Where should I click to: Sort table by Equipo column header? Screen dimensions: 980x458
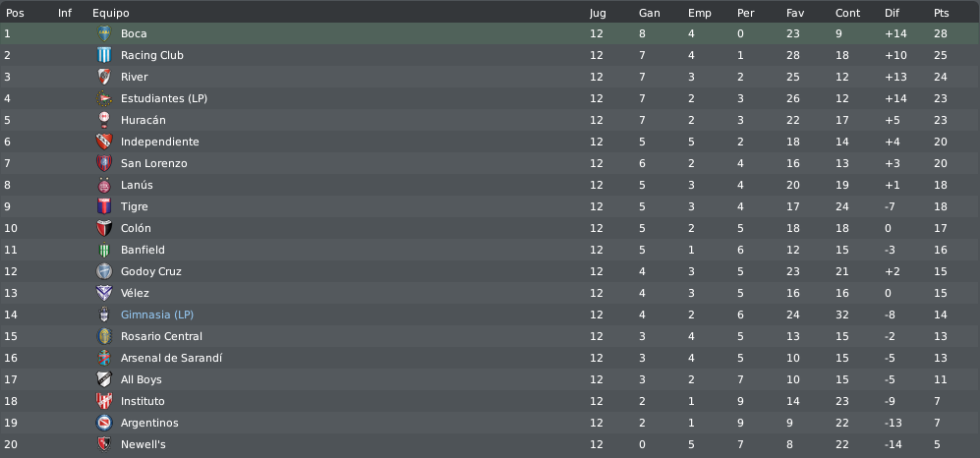[111, 13]
